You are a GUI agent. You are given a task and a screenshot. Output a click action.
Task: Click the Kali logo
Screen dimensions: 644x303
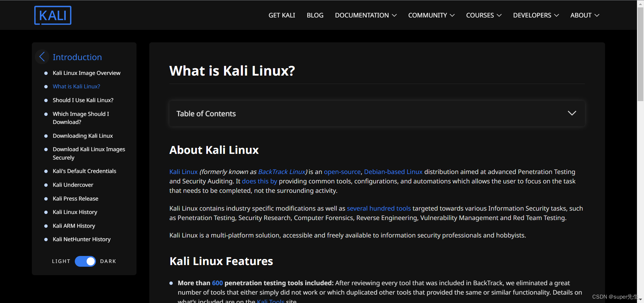53,15
